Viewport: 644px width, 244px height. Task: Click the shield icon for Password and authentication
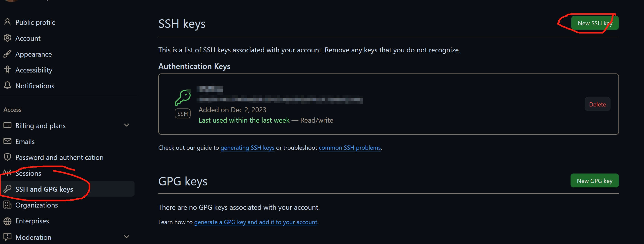pos(7,157)
